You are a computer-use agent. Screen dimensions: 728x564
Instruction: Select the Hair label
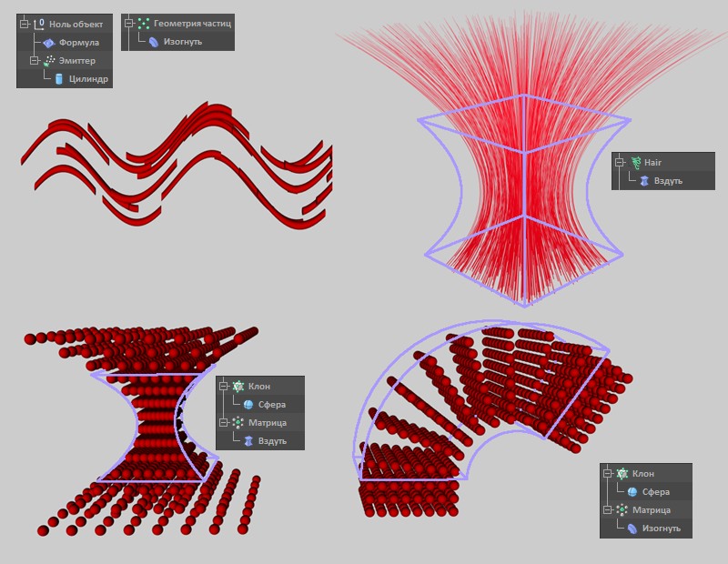pos(652,163)
